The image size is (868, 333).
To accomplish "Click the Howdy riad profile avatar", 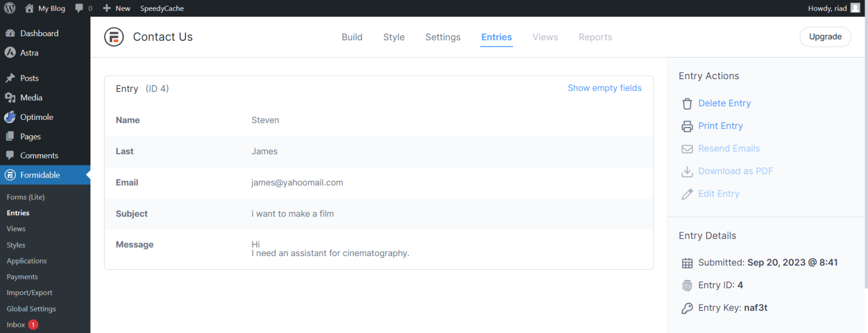I will pos(854,8).
